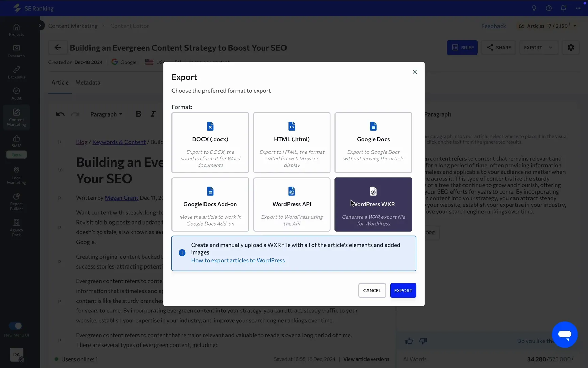Select the DOCX export format
588x368 pixels.
click(210, 142)
